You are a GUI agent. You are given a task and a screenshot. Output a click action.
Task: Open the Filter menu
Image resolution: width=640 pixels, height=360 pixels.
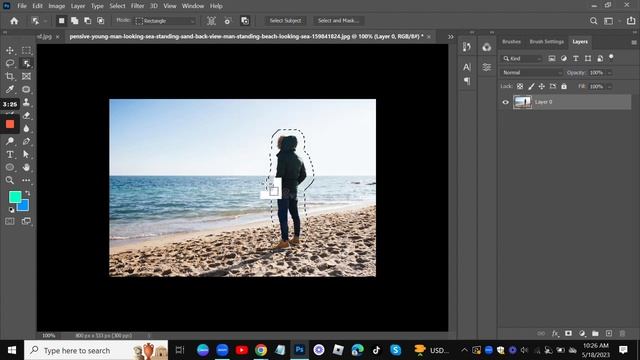click(x=137, y=6)
